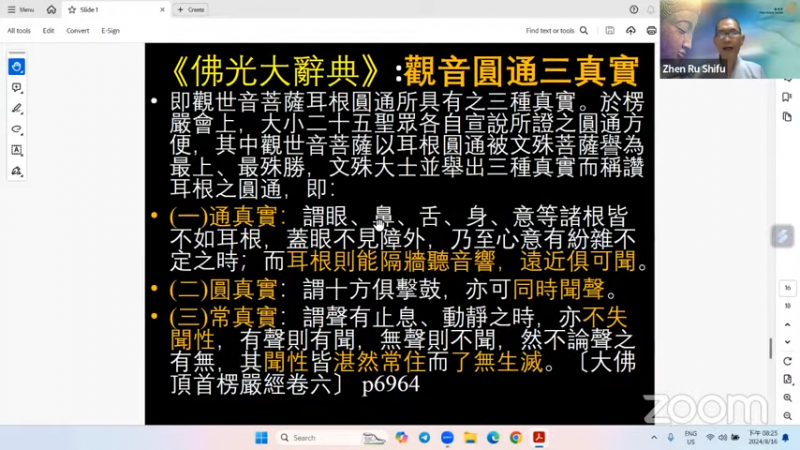The width and height of the screenshot is (800, 450).
Task: Select the Highlight pen tool
Action: 17,109
